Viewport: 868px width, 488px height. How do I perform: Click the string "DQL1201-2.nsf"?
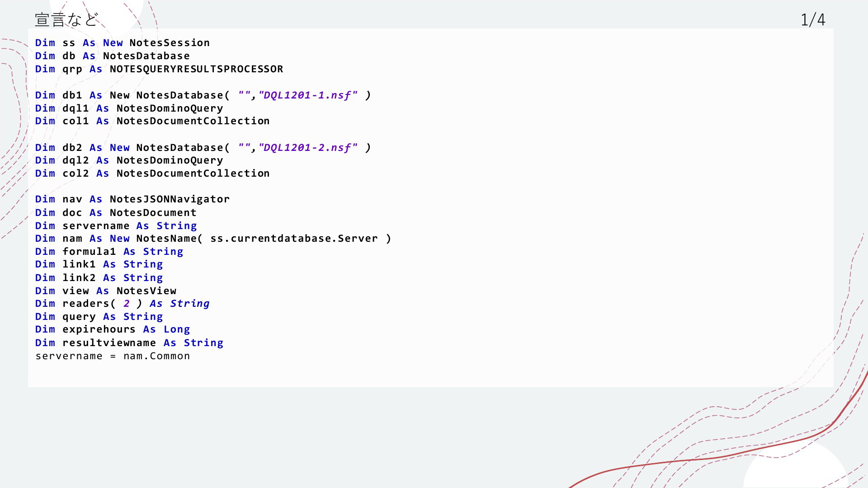(308, 148)
